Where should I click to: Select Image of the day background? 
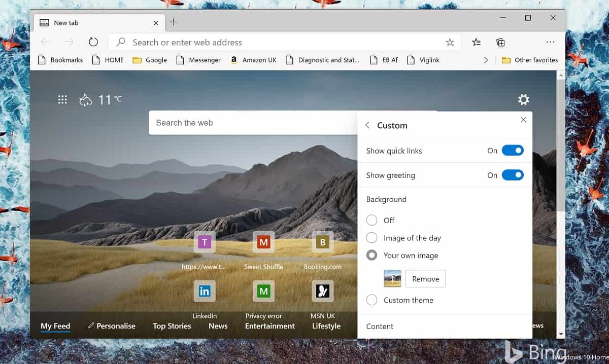[372, 238]
